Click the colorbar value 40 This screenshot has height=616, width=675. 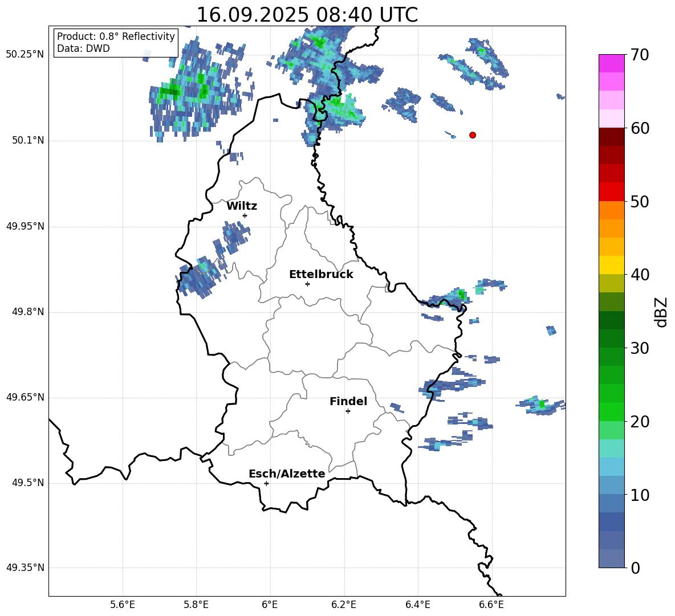(x=640, y=275)
